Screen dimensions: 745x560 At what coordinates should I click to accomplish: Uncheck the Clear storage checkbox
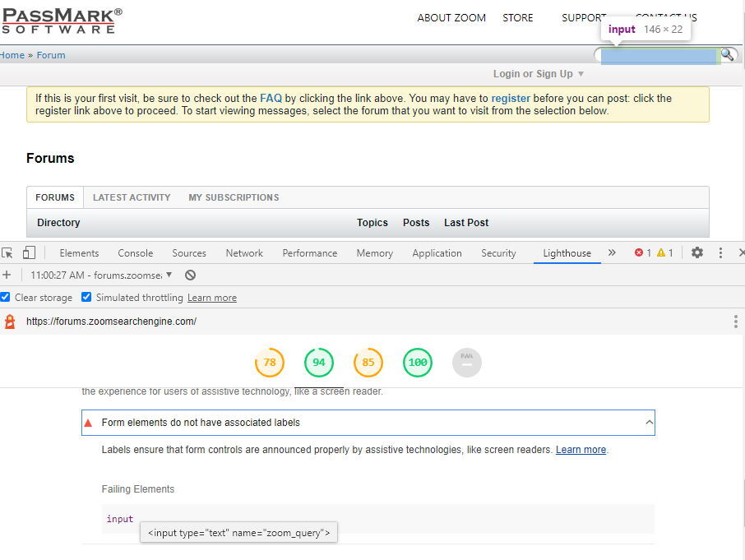[x=5, y=298]
